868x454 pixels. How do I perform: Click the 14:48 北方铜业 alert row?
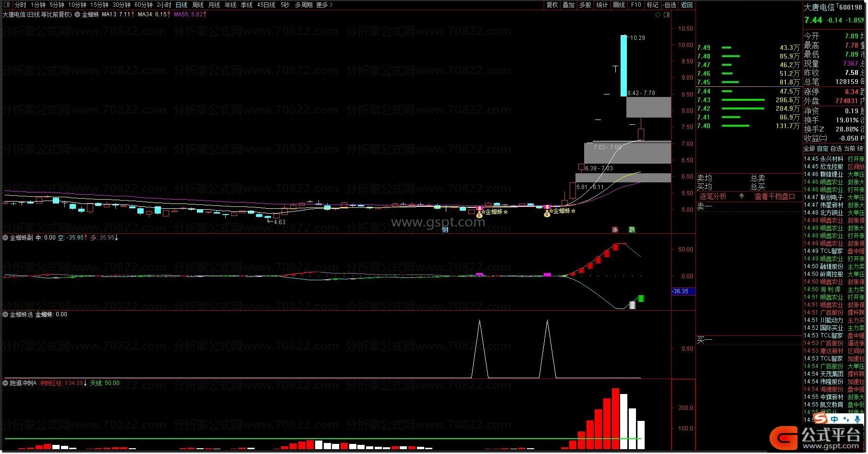[834, 213]
